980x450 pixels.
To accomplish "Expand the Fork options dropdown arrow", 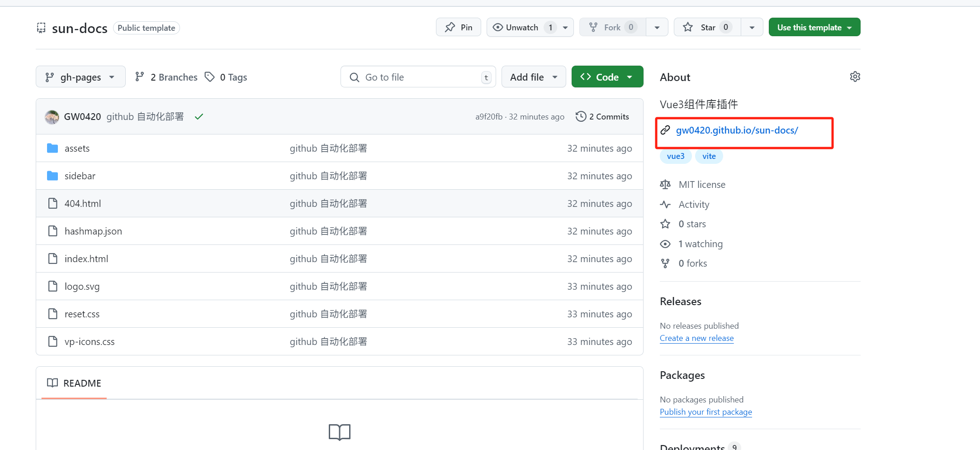I will (657, 27).
